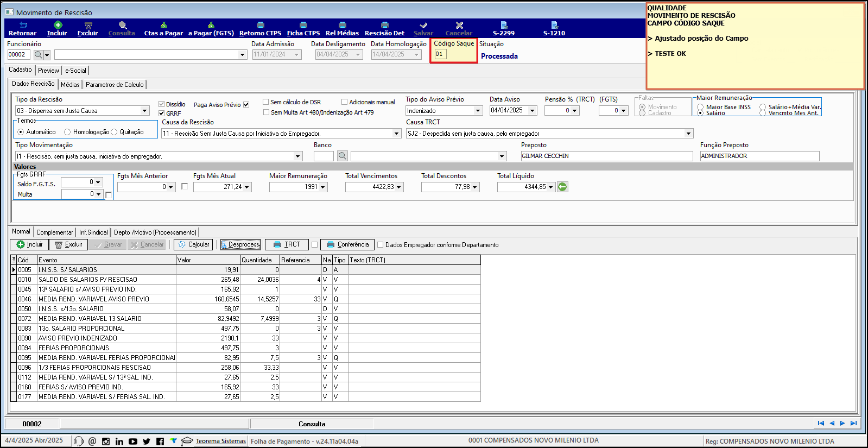Click the YouTube icon in status bar
This screenshot has width=868, height=448.
tap(133, 441)
